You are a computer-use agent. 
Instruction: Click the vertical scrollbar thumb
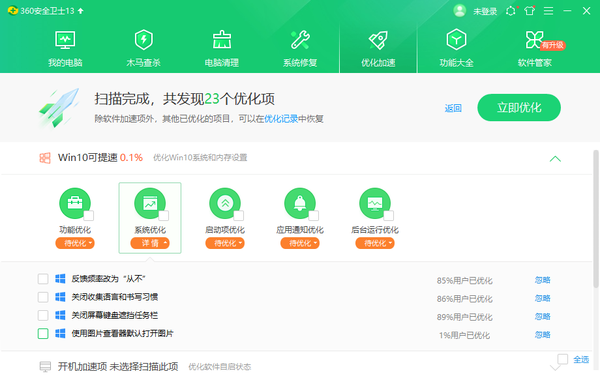596,219
